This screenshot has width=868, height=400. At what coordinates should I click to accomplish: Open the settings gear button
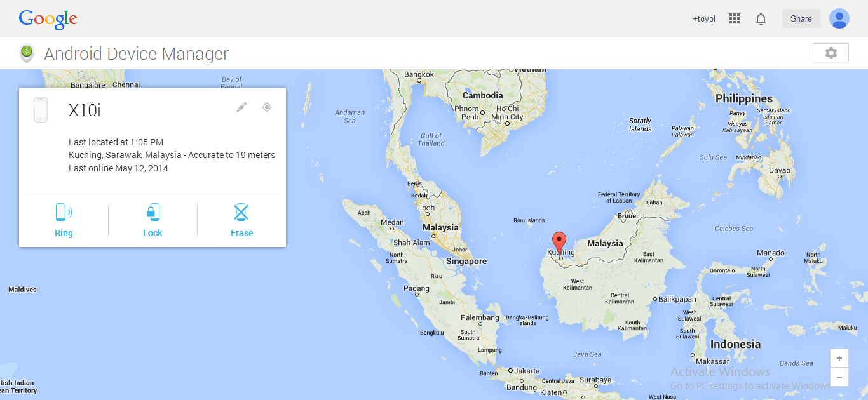(x=831, y=53)
